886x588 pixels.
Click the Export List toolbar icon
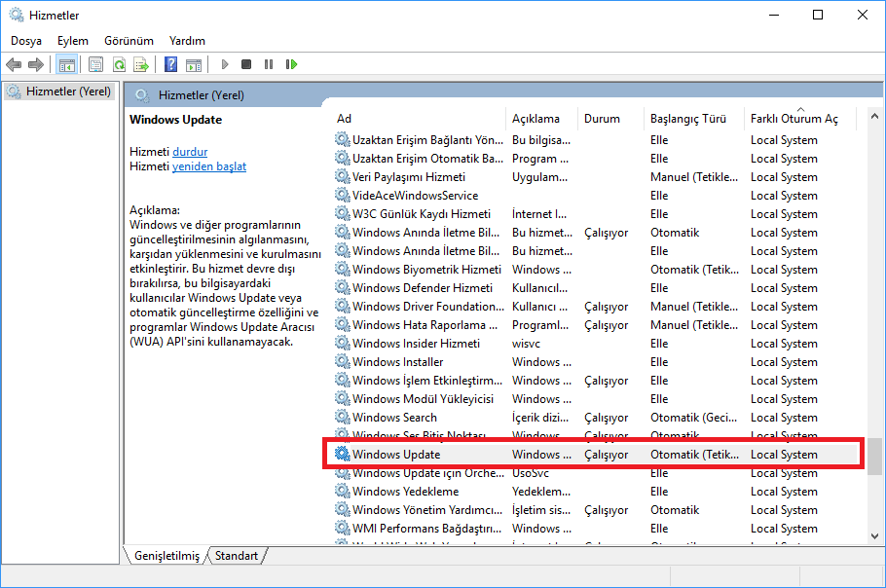141,65
